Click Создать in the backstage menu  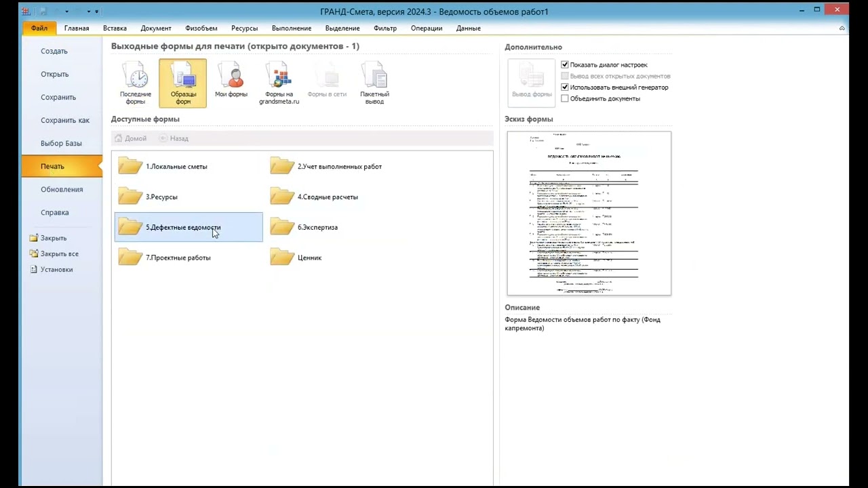pos(62,51)
